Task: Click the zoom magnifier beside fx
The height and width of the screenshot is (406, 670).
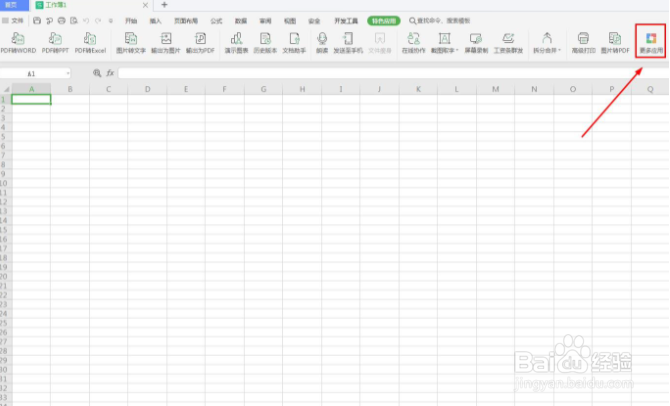Action: [x=97, y=73]
